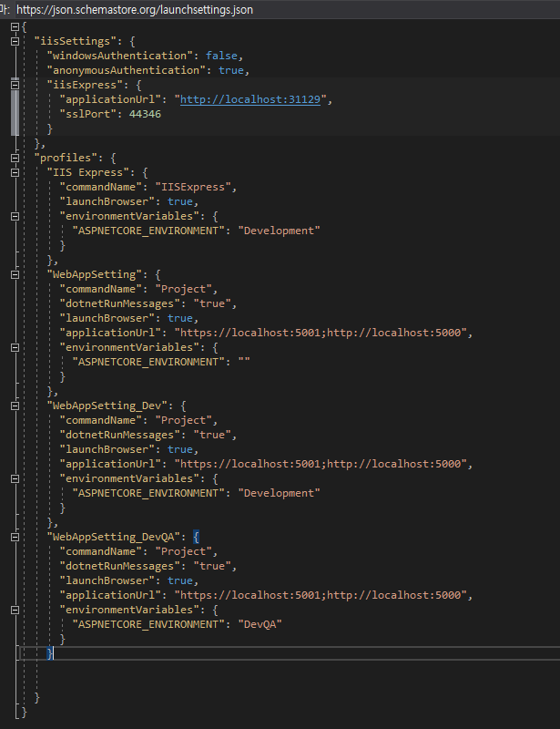This screenshot has width=560, height=729.
Task: Click "Development" value in WebAppSetting_Dev profile
Action: click(x=279, y=493)
